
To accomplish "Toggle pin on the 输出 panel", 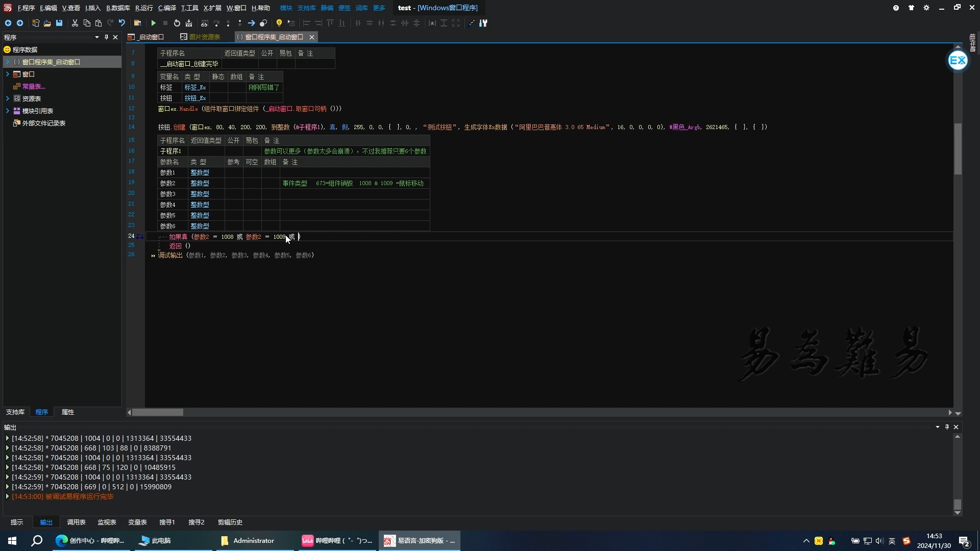I will [947, 427].
